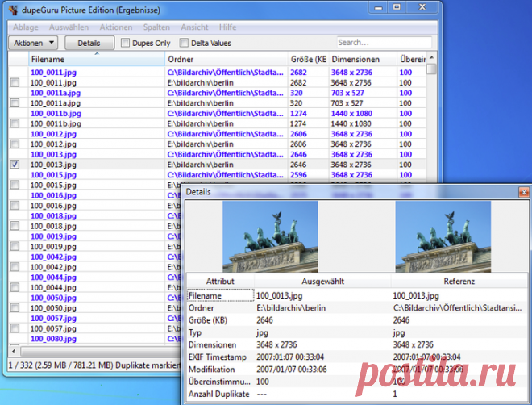Toggle the Delta Values checkbox
Image resolution: width=532 pixels, height=405 pixels.
click(x=184, y=43)
